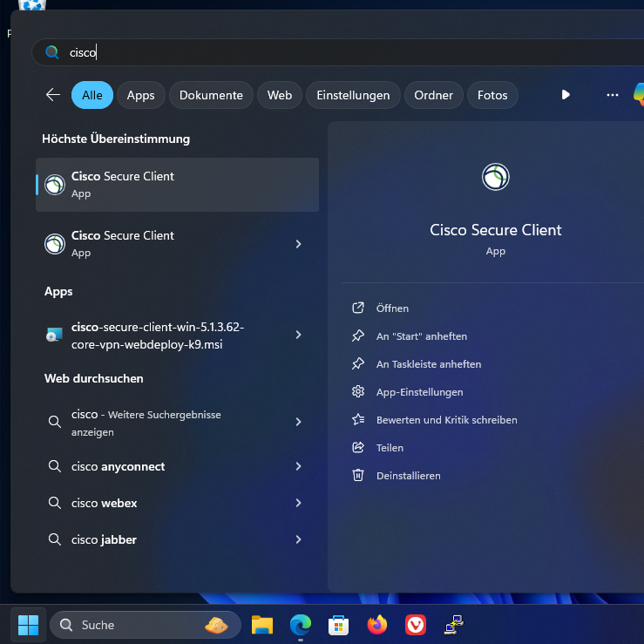Expand second Cisco Secure Client result chevron

[x=298, y=244]
